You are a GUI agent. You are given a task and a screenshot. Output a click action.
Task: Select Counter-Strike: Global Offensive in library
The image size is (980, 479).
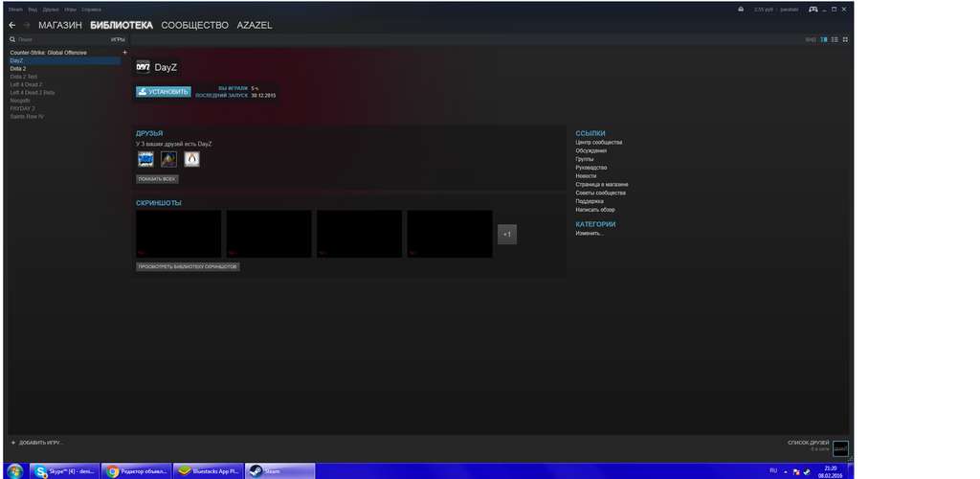point(48,53)
